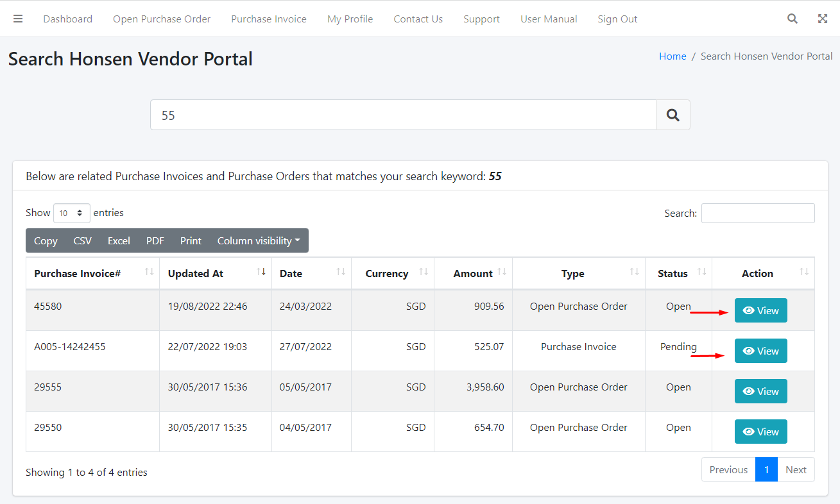Open Purchase Invoice menu item
The width and height of the screenshot is (840, 504).
[x=269, y=19]
